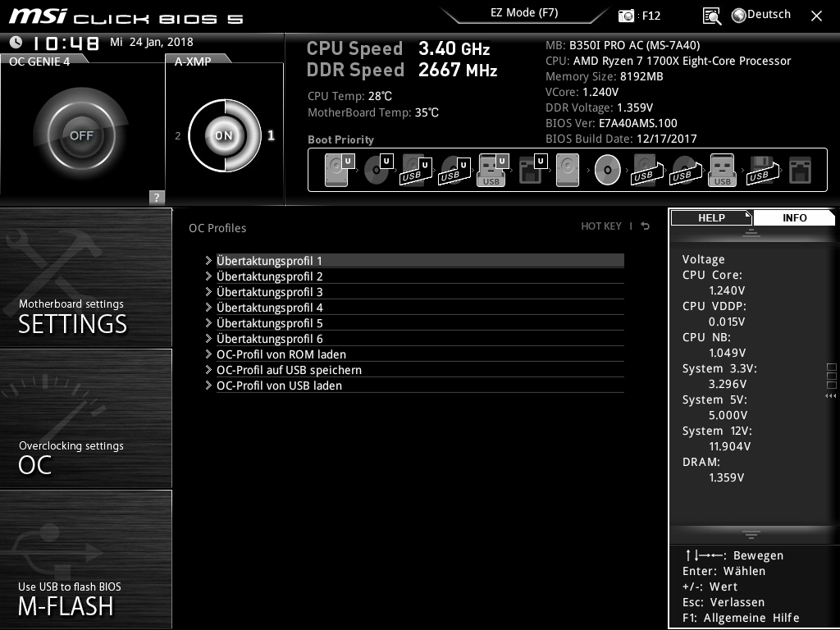Expand Übertaktungsprofil 3

(x=420, y=292)
